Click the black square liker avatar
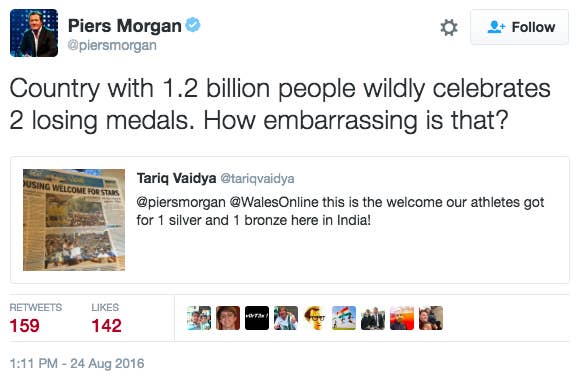 point(257,318)
